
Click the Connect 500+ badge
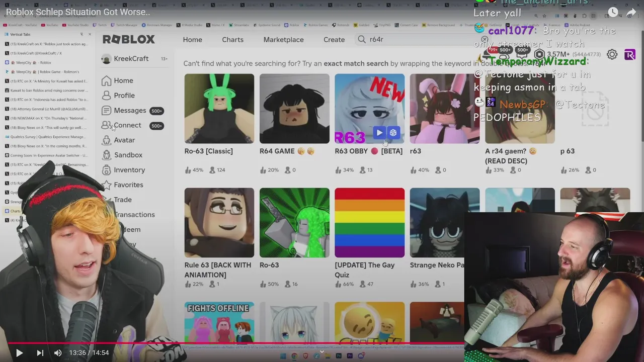[156, 126]
